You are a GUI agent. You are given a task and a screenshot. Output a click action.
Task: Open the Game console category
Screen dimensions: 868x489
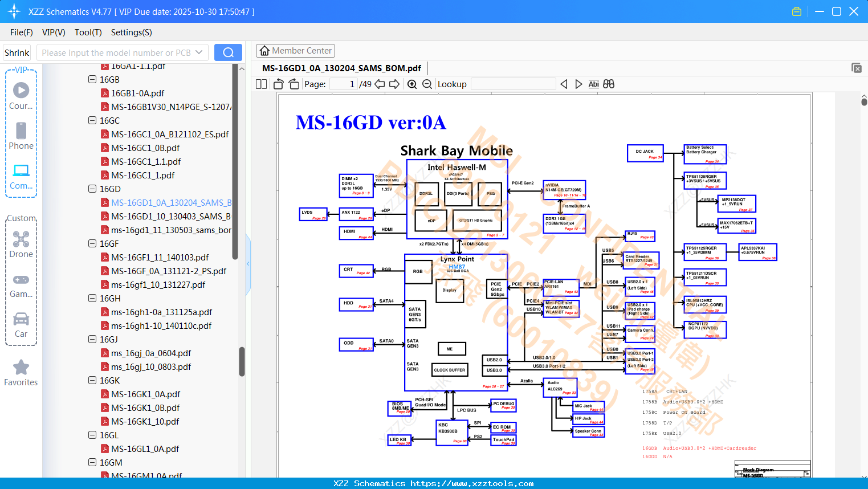coord(21,285)
